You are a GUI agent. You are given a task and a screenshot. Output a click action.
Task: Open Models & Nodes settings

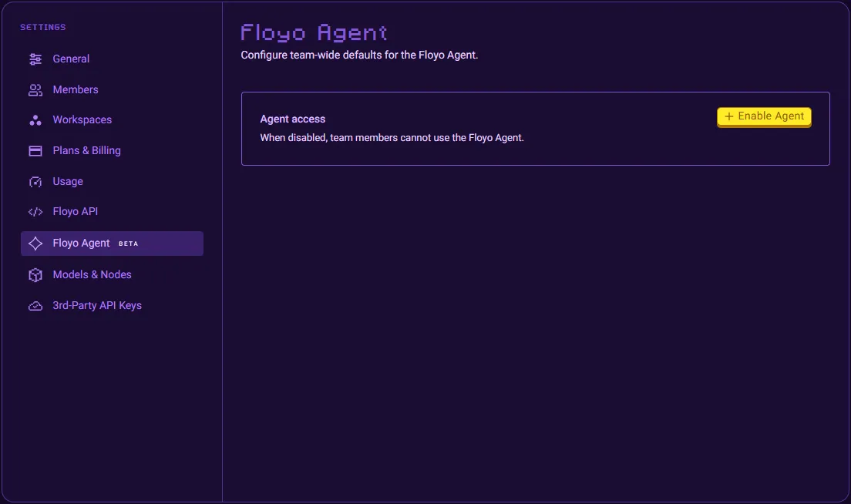(x=112, y=275)
